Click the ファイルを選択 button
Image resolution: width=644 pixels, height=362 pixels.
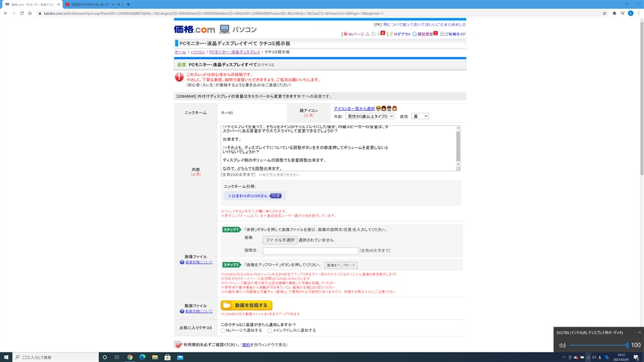click(280, 240)
